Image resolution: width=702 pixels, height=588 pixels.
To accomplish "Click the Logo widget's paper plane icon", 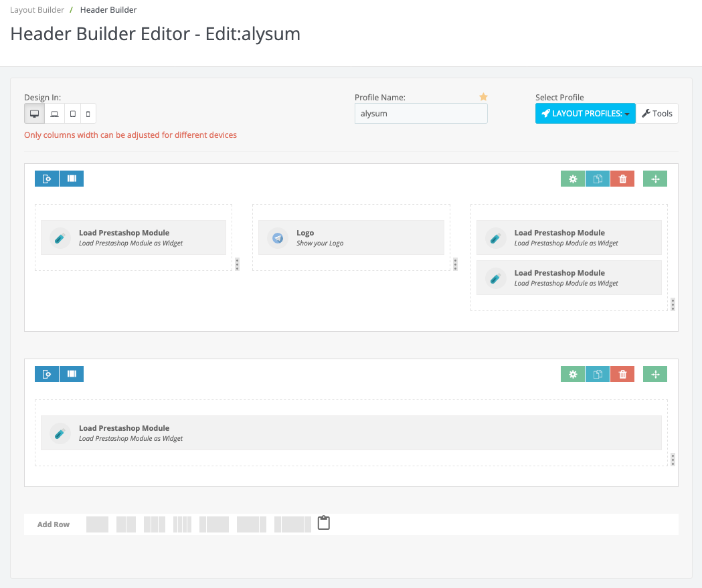I will pos(278,238).
